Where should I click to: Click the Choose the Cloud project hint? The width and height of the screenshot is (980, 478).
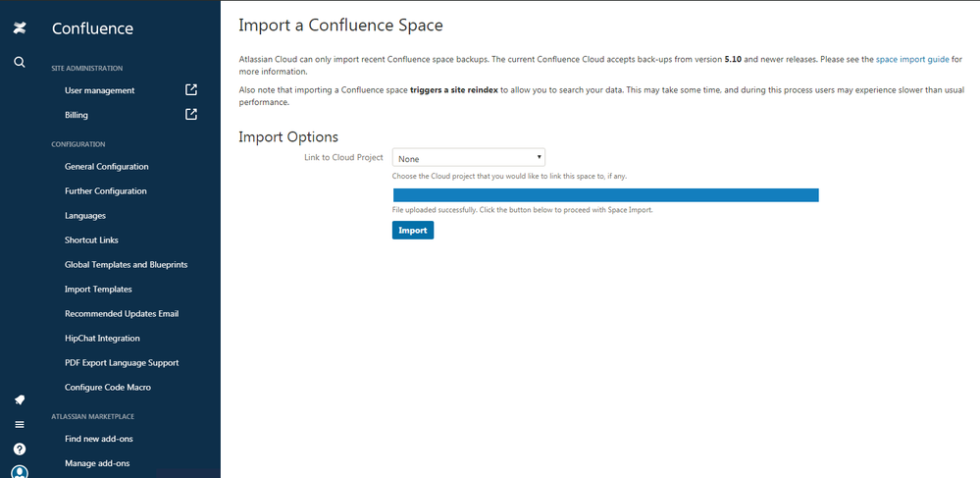pyautogui.click(x=509, y=177)
